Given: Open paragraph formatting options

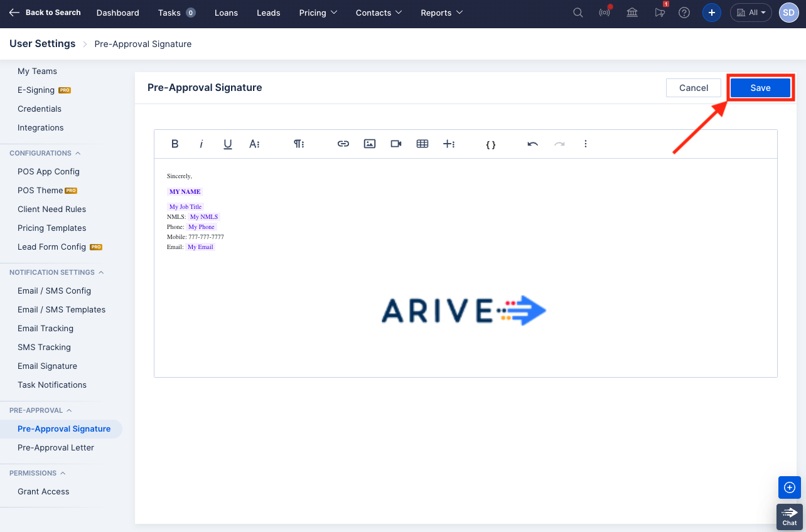Looking at the screenshot, I should point(299,144).
